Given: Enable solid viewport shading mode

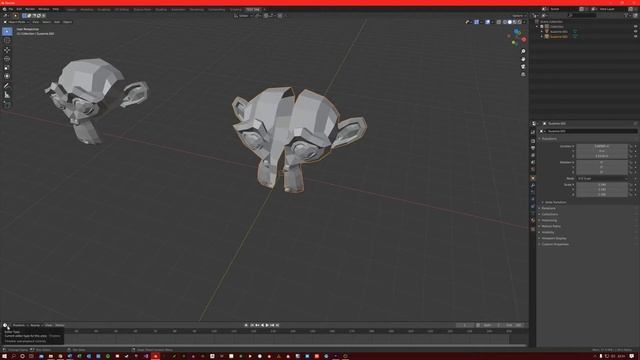Looking at the screenshot, I should (x=509, y=22).
